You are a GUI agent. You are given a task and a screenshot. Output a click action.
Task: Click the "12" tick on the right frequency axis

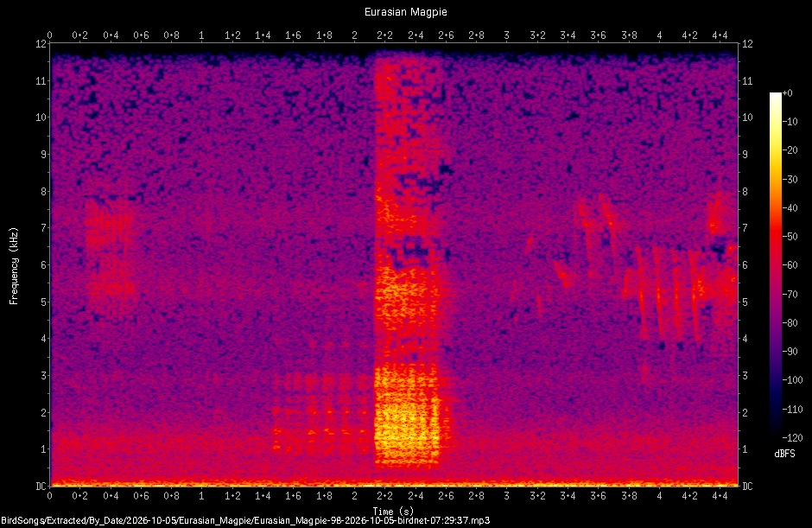pos(747,44)
